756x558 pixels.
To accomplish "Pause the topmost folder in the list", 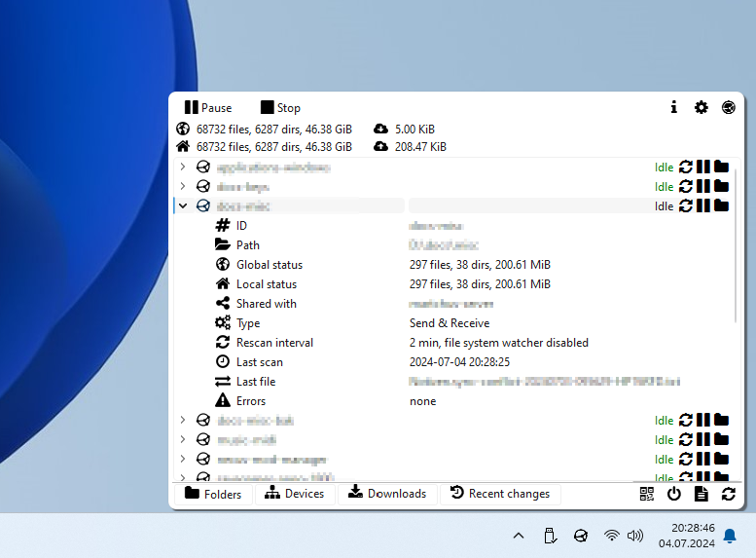I will tap(703, 167).
